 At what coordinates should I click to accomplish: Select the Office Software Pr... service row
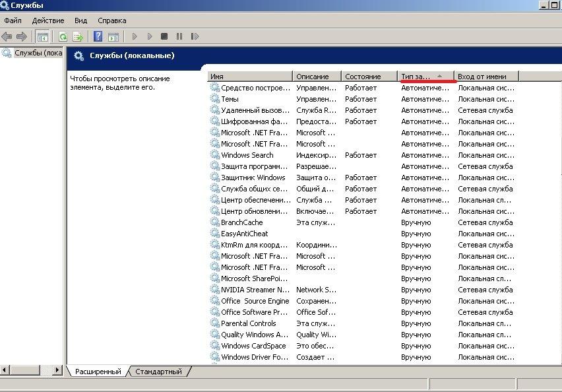[362, 312]
